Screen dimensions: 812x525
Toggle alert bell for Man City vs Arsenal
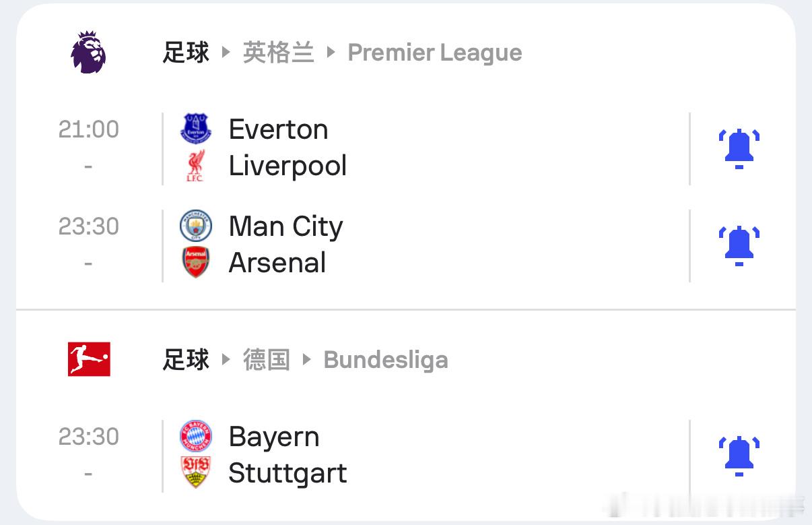coord(739,245)
